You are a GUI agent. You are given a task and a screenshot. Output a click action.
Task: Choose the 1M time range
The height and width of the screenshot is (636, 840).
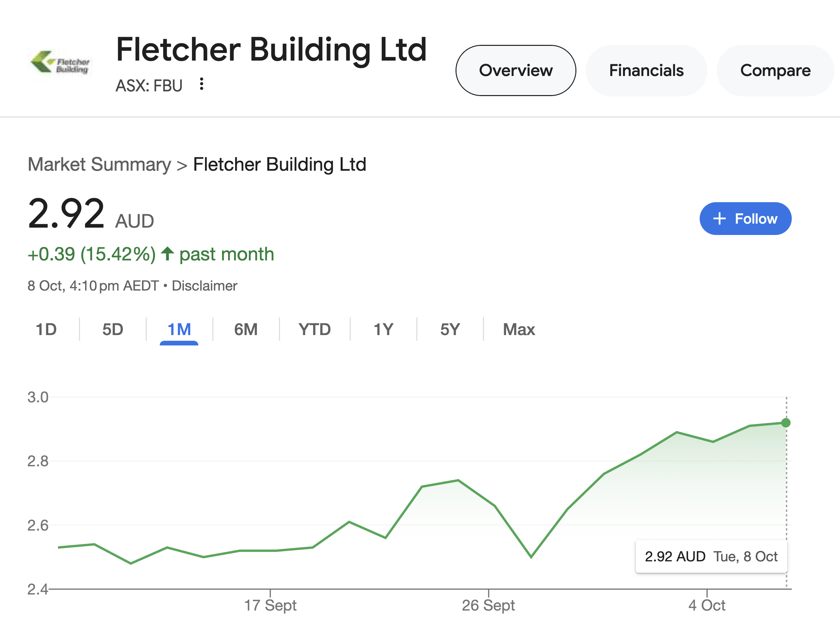pyautogui.click(x=179, y=329)
